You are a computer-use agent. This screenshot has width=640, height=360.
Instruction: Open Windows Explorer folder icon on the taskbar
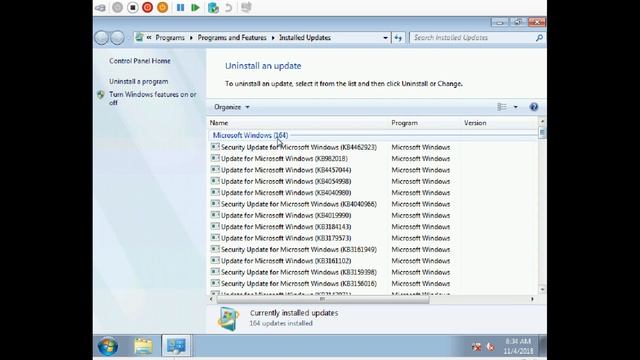(x=143, y=347)
